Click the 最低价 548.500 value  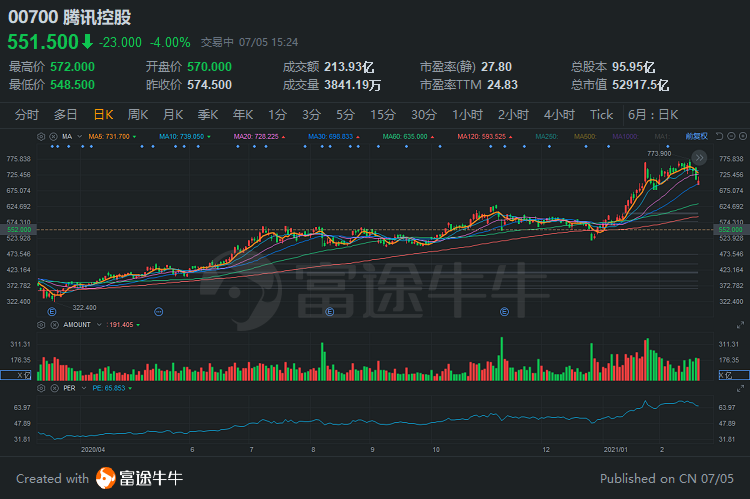click(x=72, y=85)
